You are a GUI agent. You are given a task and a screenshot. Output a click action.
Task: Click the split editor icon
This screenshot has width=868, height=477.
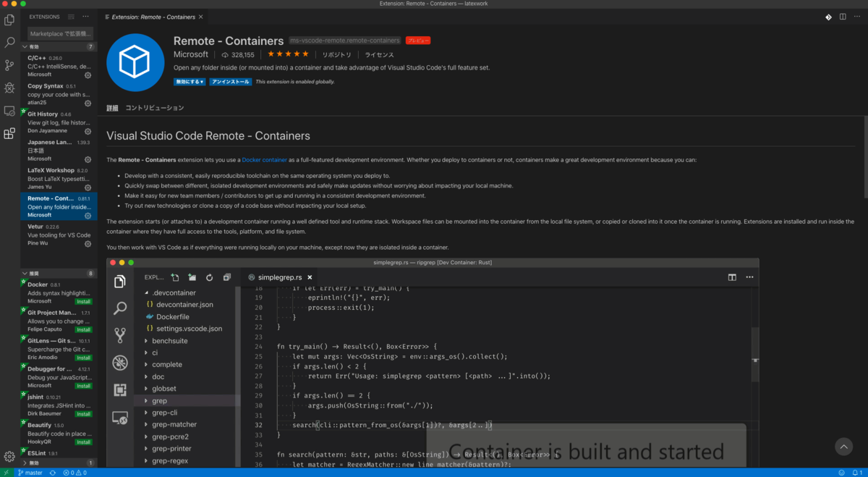point(843,16)
